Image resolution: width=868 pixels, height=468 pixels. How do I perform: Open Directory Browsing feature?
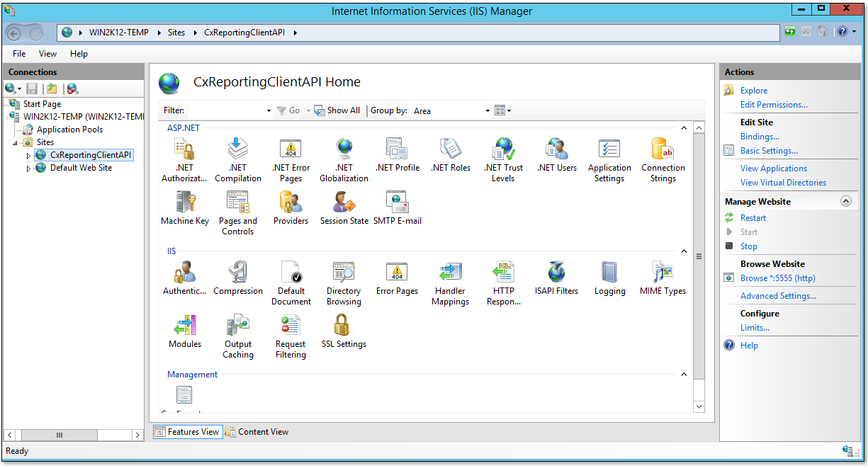coord(344,283)
